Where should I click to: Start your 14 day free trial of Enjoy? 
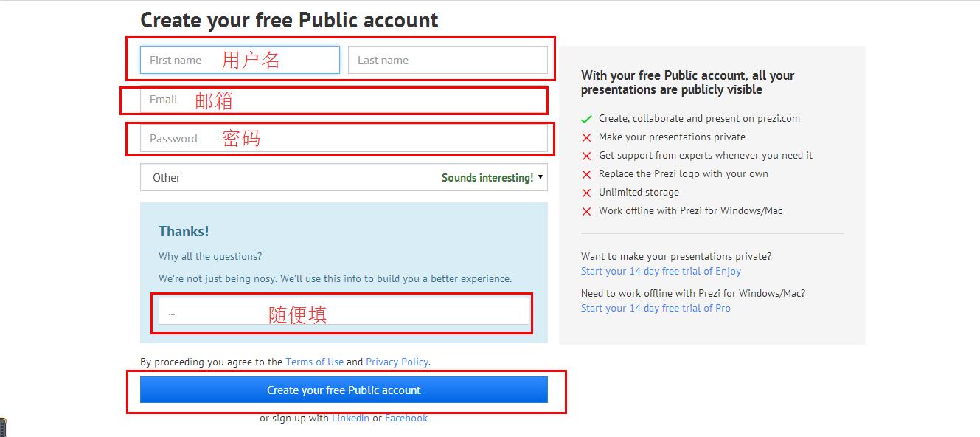point(661,271)
